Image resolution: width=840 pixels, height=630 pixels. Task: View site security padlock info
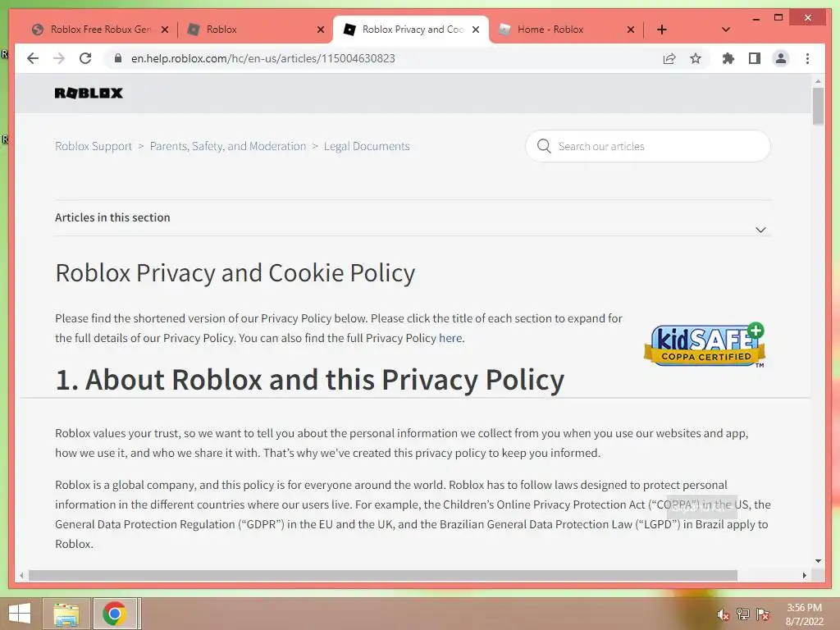click(x=118, y=58)
